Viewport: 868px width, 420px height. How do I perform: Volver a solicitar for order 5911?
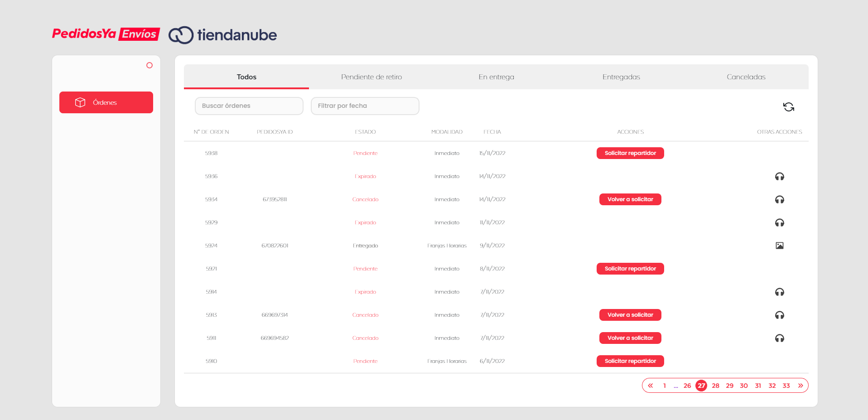point(630,338)
